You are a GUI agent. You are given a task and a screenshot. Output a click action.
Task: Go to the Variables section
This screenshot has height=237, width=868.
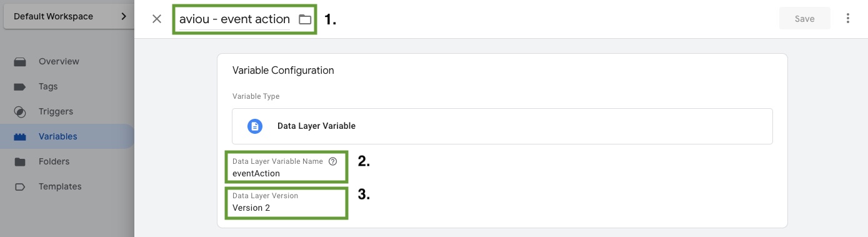[58, 136]
